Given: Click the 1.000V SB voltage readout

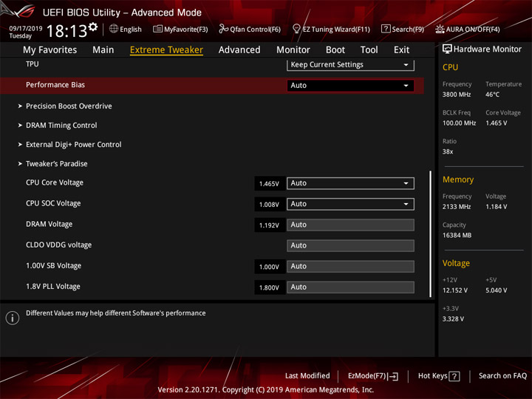Looking at the screenshot, I should pyautogui.click(x=270, y=267).
